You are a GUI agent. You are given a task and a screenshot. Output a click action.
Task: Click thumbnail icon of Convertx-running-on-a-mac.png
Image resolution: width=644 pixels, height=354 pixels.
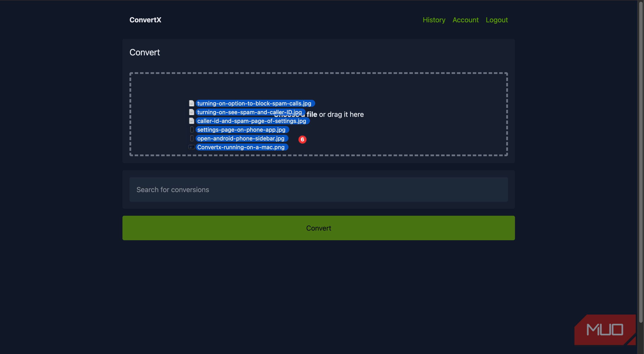click(191, 147)
